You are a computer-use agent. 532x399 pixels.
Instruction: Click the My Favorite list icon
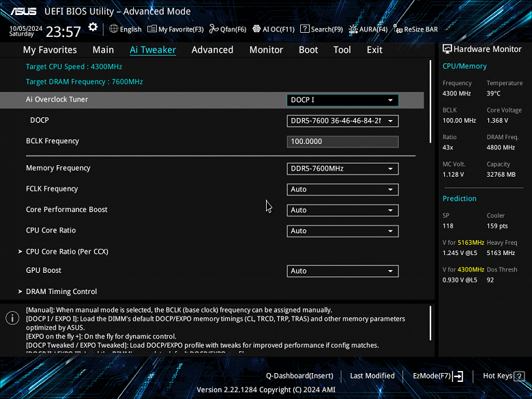[x=152, y=29]
